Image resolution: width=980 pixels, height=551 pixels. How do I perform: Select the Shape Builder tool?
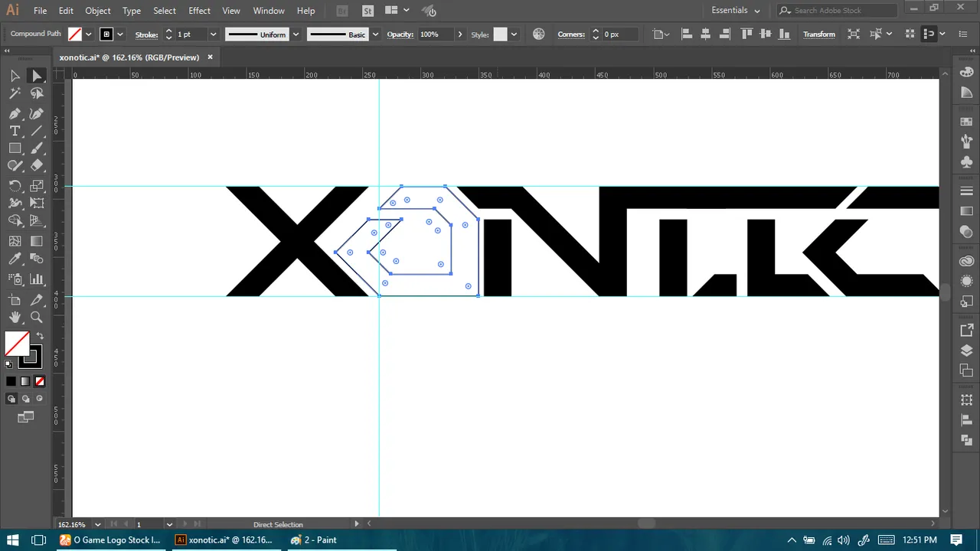tap(15, 221)
